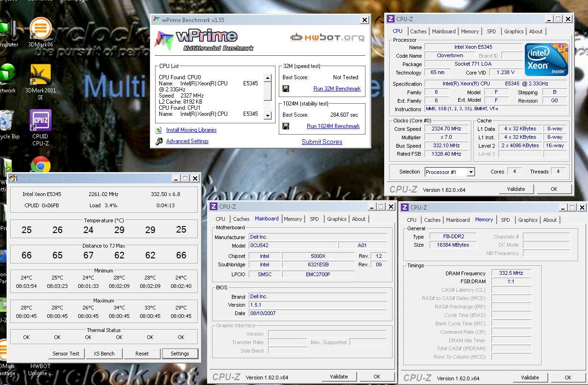This screenshot has height=385, width=588.
Task: Click the Name field Intel Xeon E5345
Action: pyautogui.click(x=473, y=47)
